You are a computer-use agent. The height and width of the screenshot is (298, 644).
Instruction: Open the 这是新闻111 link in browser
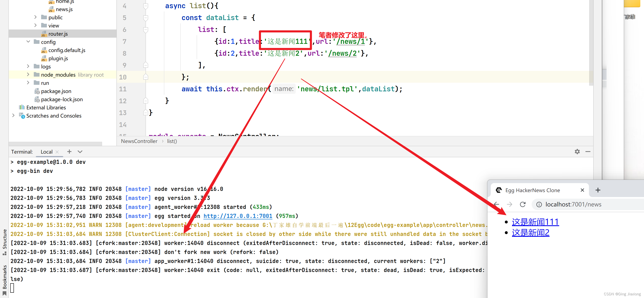click(535, 222)
